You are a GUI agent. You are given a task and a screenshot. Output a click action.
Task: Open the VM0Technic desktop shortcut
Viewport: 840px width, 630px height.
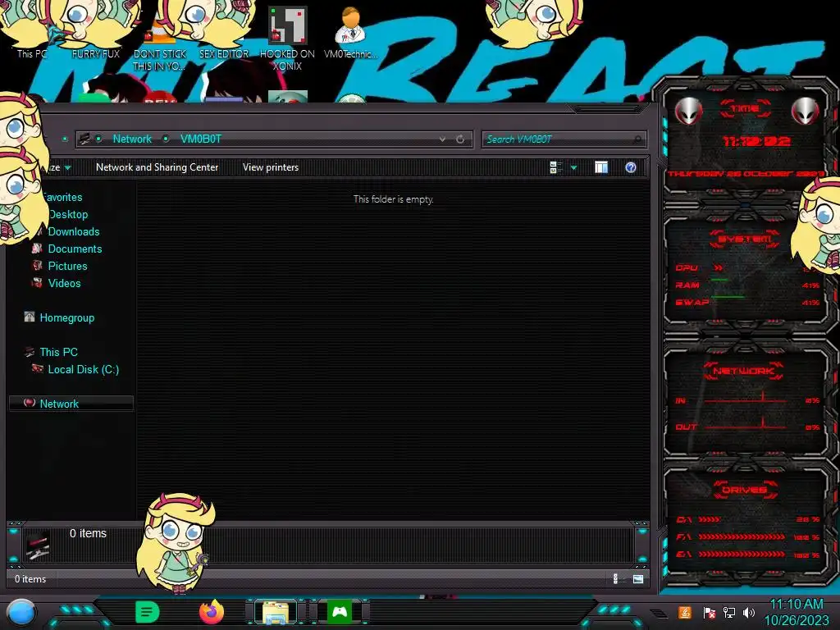tap(351, 32)
